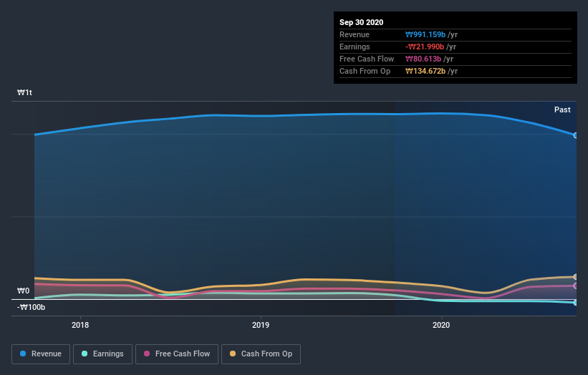The image size is (588, 375).
Task: Click the 2020 x-axis label
Action: (x=441, y=325)
